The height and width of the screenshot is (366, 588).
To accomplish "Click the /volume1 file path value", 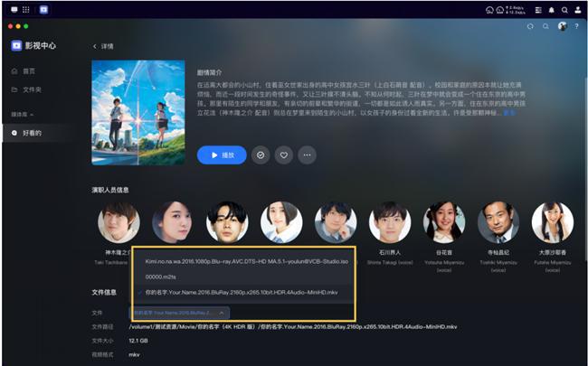I will coord(293,327).
